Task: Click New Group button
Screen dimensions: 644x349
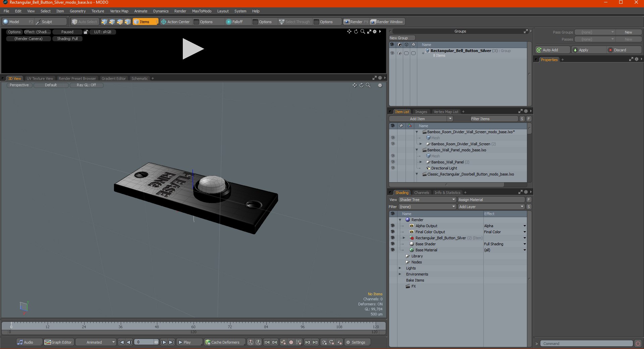Action: [x=402, y=38]
